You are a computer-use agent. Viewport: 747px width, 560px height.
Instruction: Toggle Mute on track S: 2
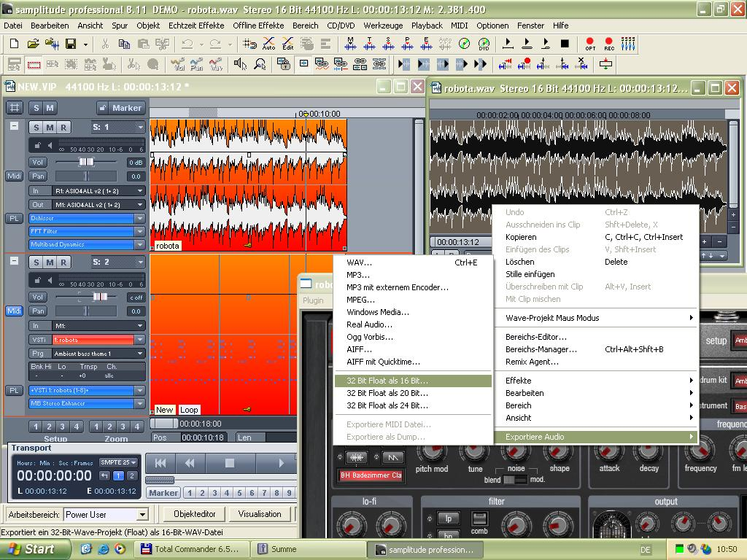click(50, 262)
